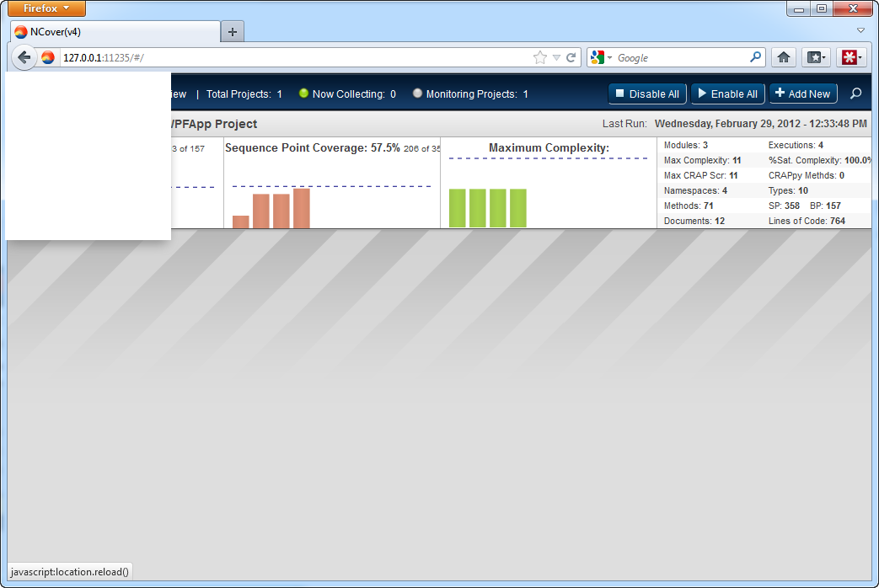
Task: Go to the Firefox home page icon
Action: point(783,57)
